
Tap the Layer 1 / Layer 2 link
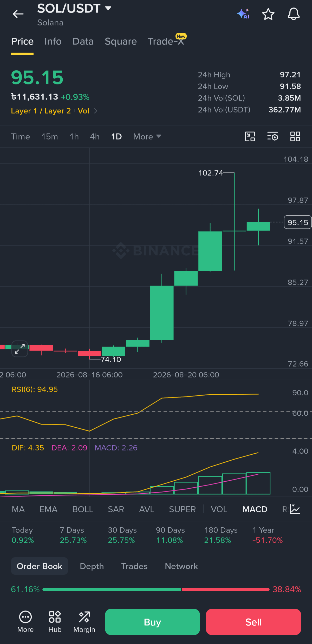[x=41, y=111]
